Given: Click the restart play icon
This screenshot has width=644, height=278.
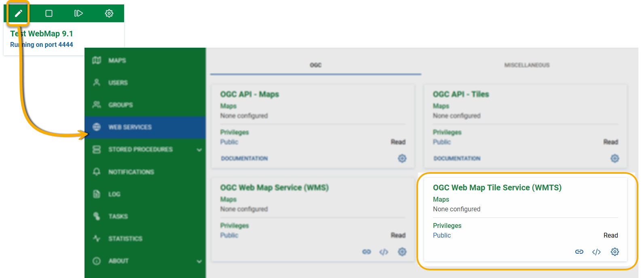Looking at the screenshot, I should pyautogui.click(x=78, y=13).
